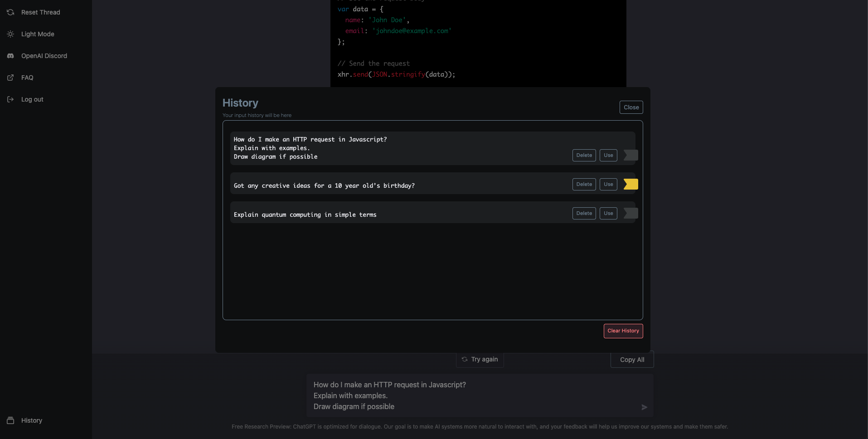Screen dimensions: 868x439
Task: Switch to Light Mode
Action: [x=38, y=34]
